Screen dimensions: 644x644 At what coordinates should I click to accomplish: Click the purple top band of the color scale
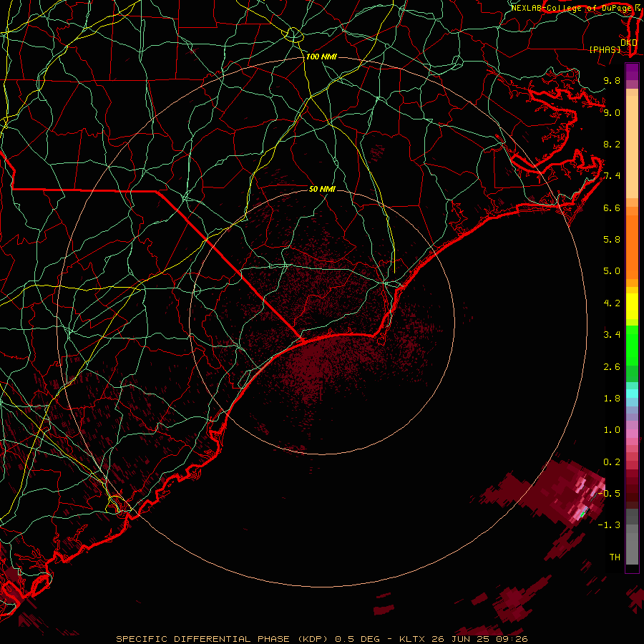(632, 72)
